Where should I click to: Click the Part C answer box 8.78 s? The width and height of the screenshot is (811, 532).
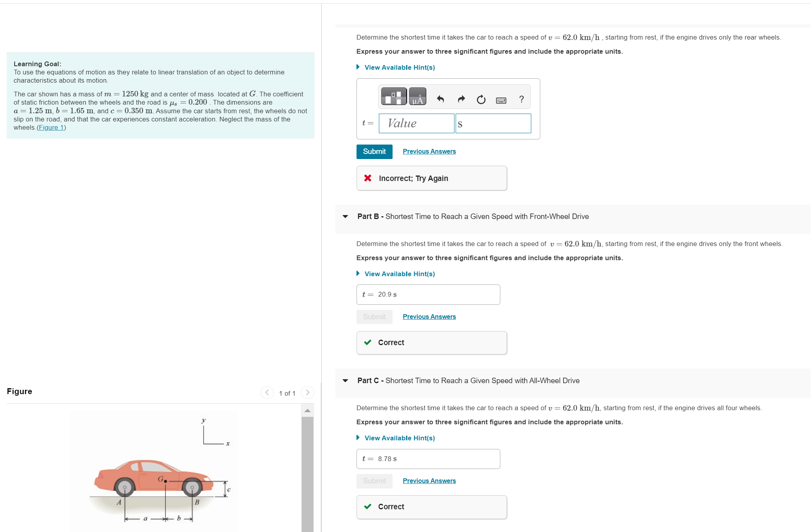coord(428,459)
